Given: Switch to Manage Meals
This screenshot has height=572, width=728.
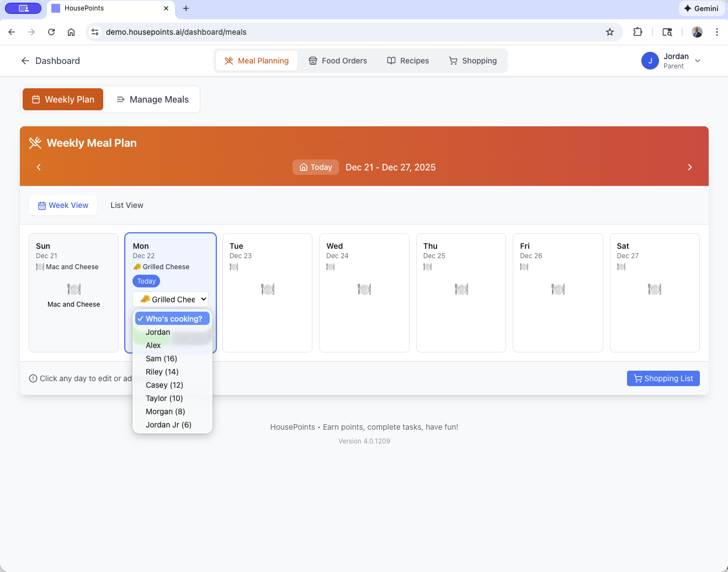Looking at the screenshot, I should pyautogui.click(x=152, y=99).
